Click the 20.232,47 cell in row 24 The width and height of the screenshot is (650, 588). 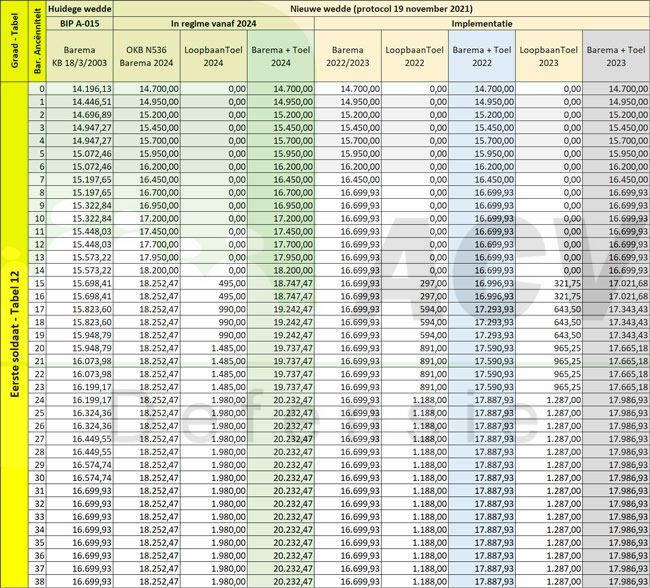coord(281,400)
